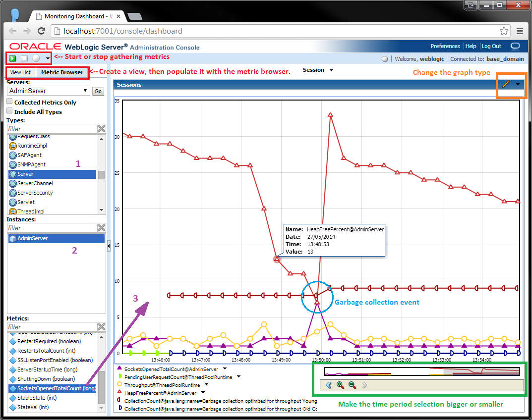Reload the page with browser refresh button
Image resolution: width=532 pixels, height=420 pixels.
[x=41, y=31]
